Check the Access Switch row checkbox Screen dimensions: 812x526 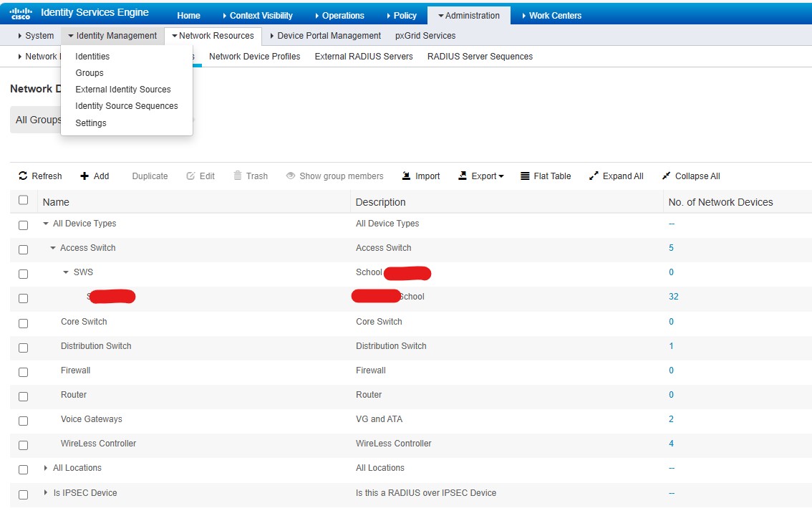(x=24, y=249)
